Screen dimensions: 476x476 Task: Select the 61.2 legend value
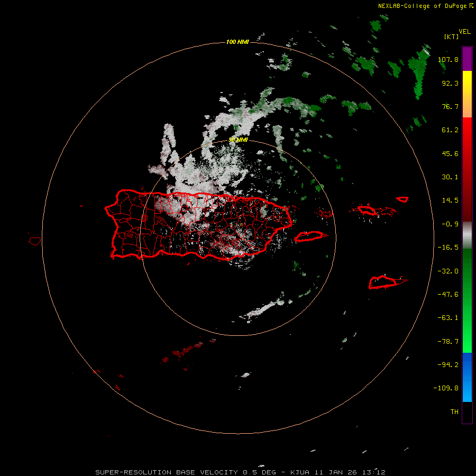[450, 130]
